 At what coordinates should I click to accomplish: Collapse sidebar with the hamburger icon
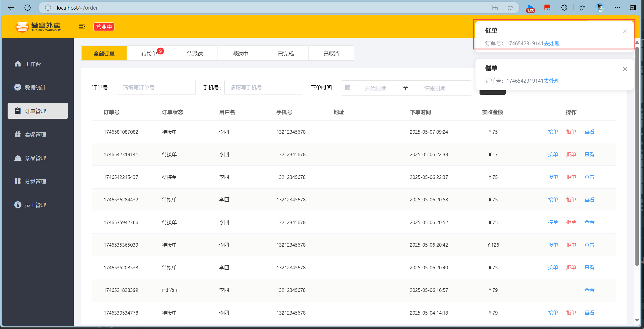click(82, 27)
